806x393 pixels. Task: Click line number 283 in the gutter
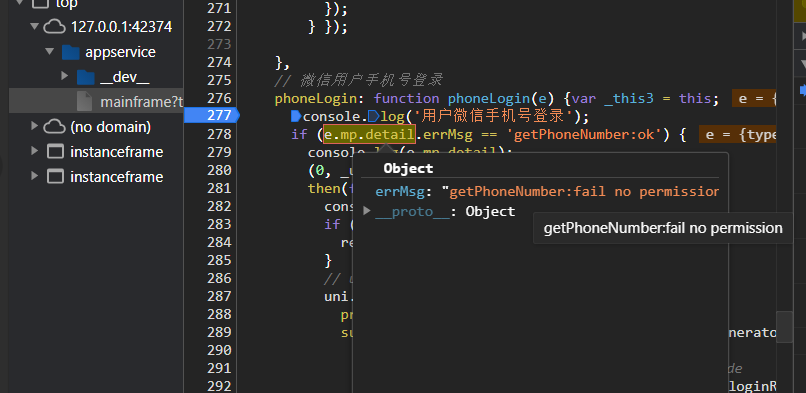click(x=219, y=224)
